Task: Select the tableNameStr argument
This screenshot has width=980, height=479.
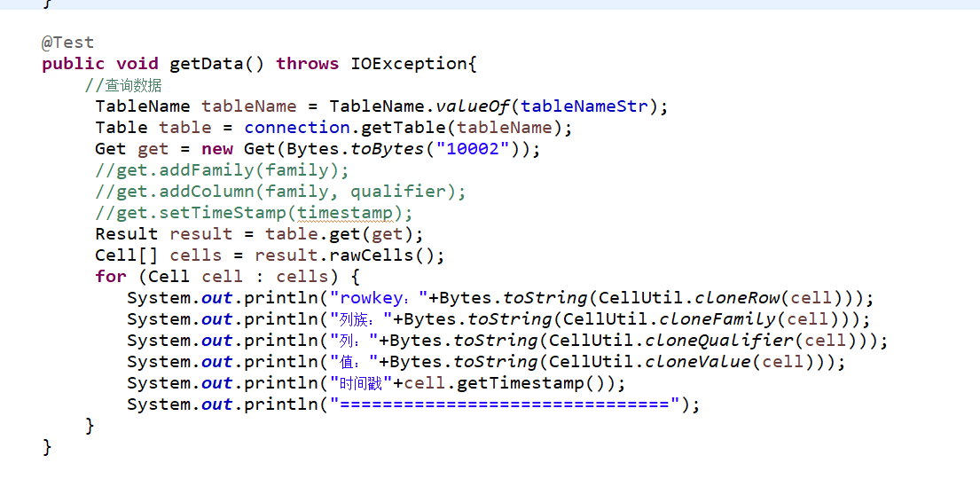Action: coord(584,106)
